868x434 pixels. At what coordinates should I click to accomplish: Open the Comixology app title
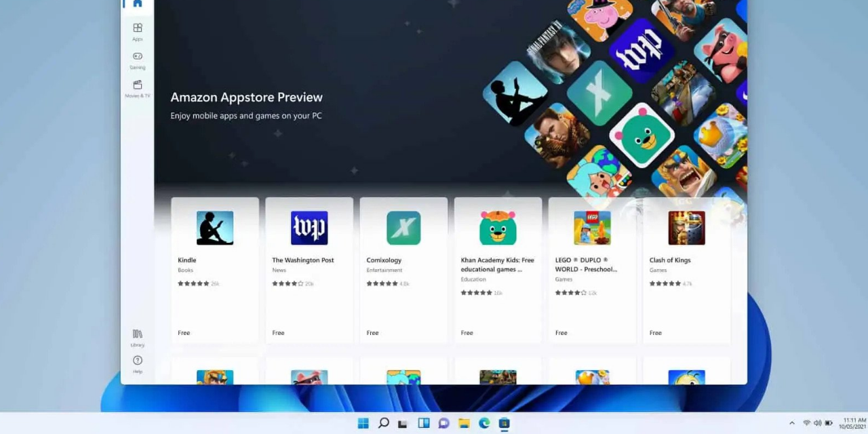coord(384,260)
